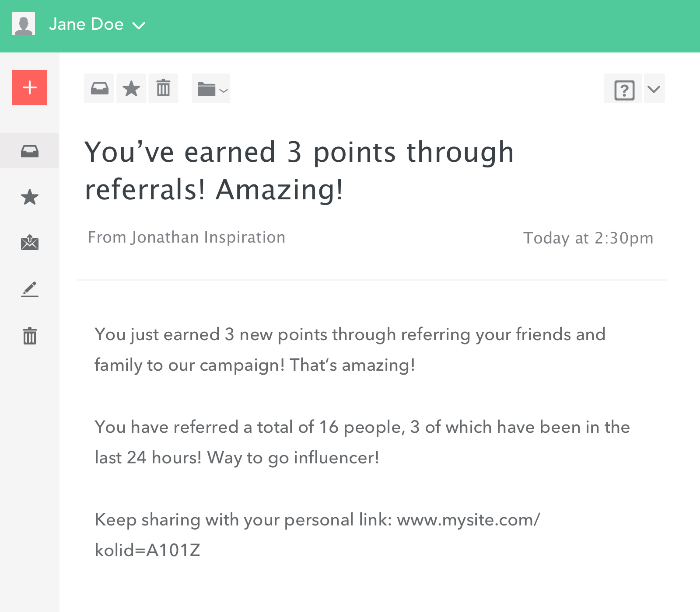Click the email subject heading

pyautogui.click(x=299, y=170)
